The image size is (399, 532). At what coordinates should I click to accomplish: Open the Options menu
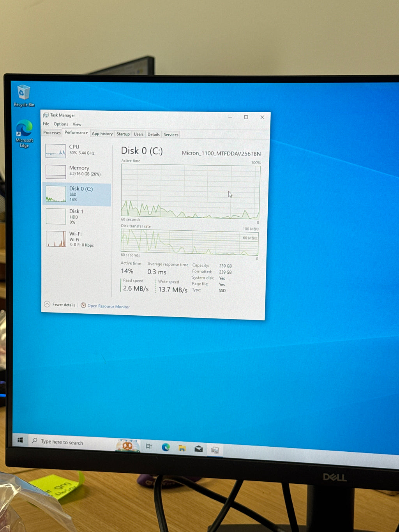[61, 124]
